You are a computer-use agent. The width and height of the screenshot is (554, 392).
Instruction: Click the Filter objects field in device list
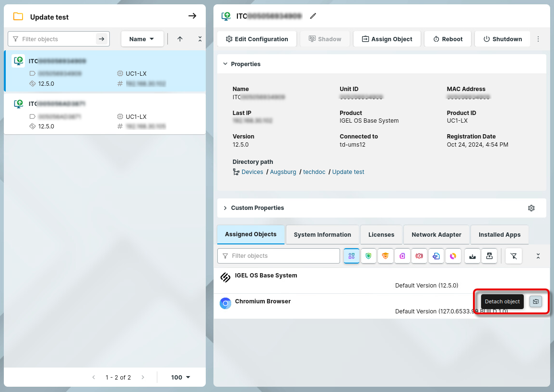coord(54,39)
